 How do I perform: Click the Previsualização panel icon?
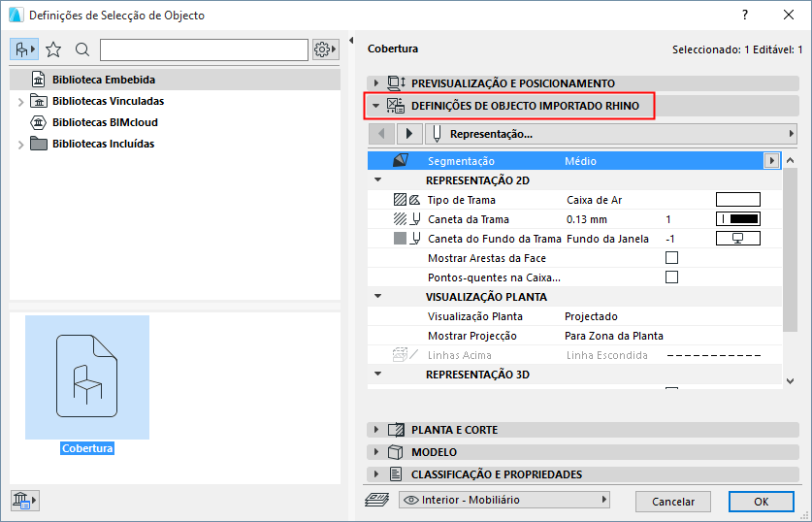(x=396, y=82)
